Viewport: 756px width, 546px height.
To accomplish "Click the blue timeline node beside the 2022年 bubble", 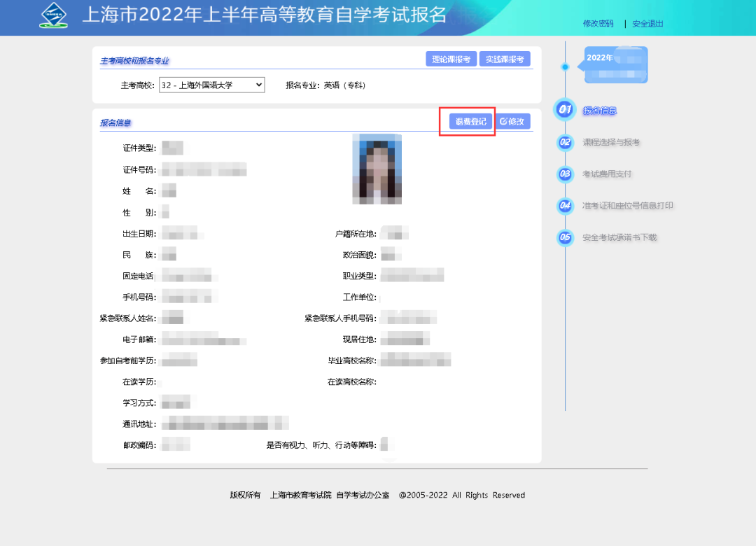I will tap(565, 65).
